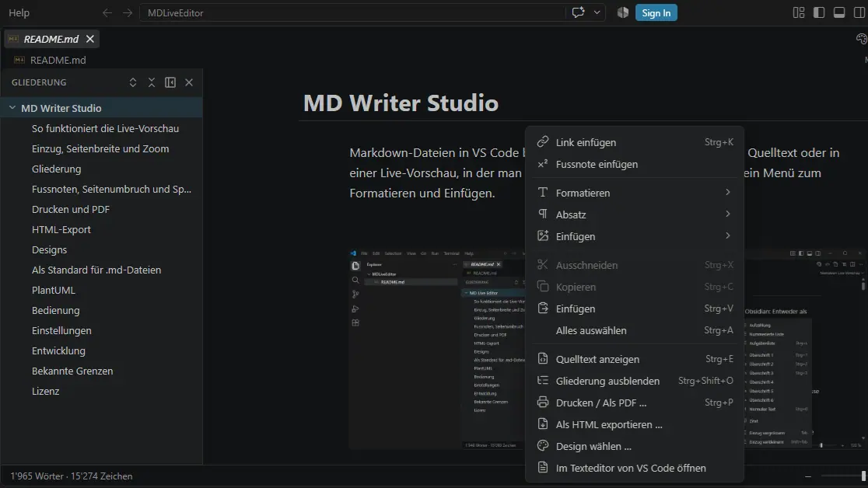Expand all outline items in Gliederung
Screen dimensions: 868x488
[133, 82]
